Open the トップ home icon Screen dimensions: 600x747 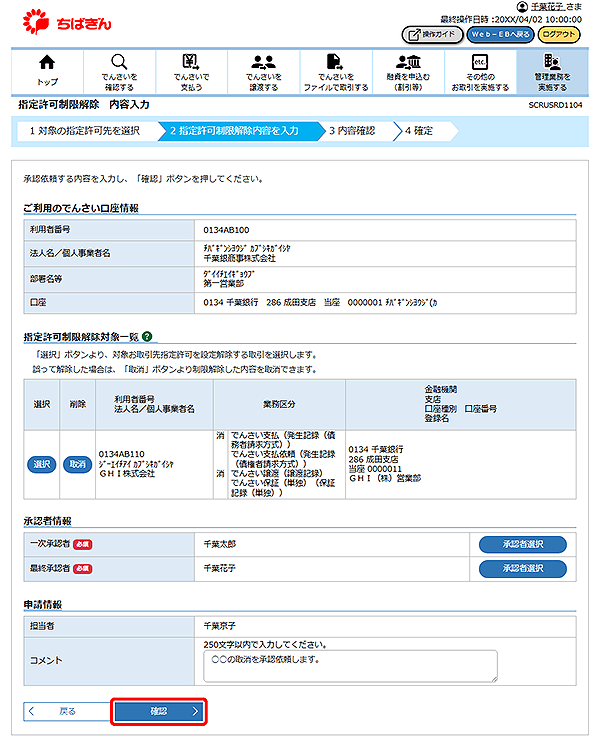tap(47, 71)
